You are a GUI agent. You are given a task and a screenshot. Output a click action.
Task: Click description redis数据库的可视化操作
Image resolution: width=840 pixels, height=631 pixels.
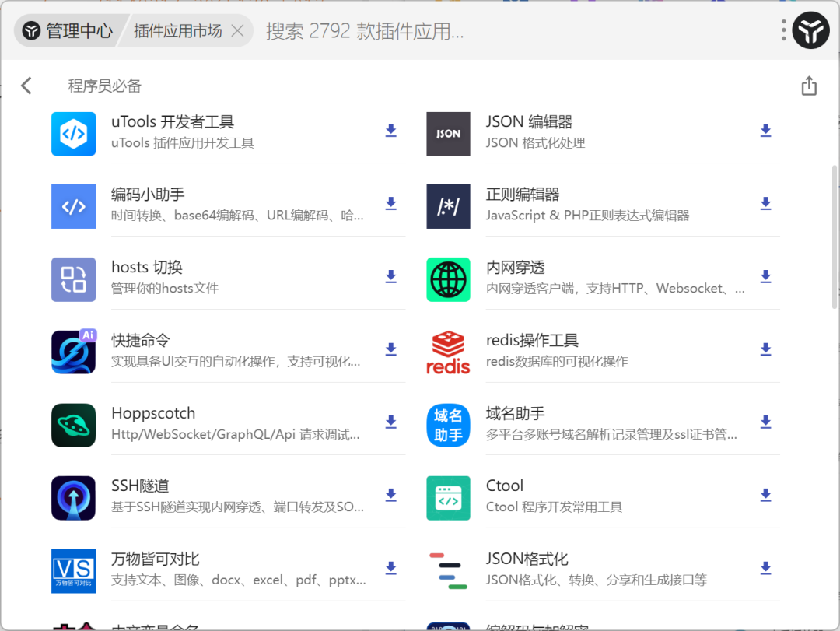pyautogui.click(x=557, y=361)
